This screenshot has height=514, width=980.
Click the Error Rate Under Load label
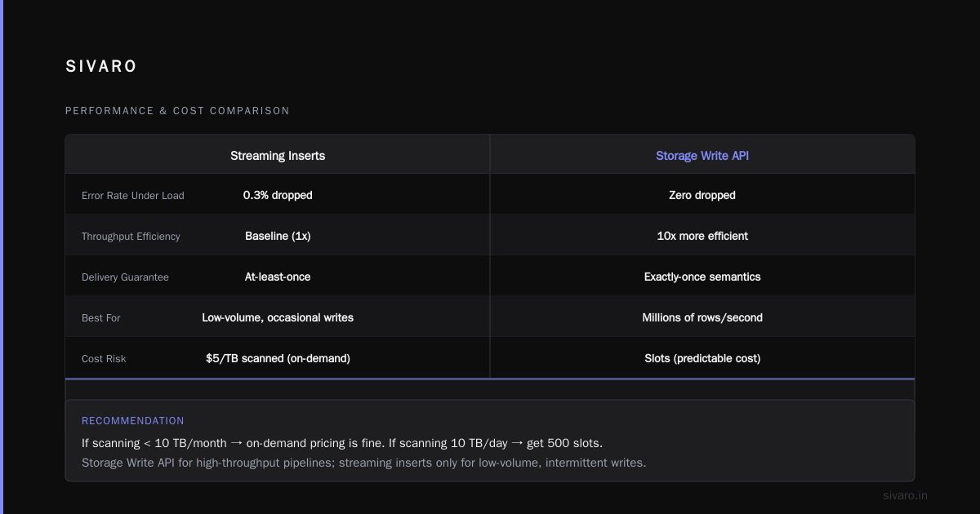click(x=133, y=196)
